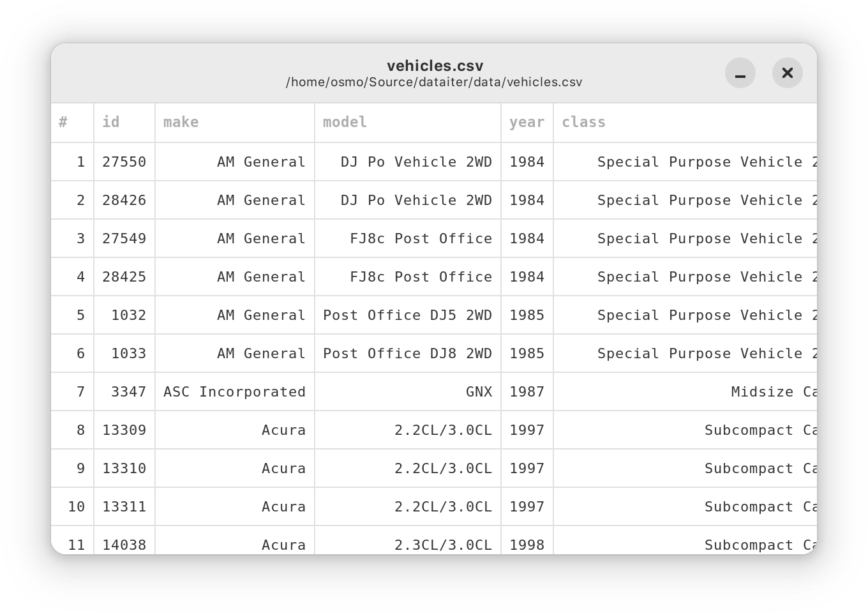The height and width of the screenshot is (613, 868).
Task: Click the 'year' column header
Action: 527,122
